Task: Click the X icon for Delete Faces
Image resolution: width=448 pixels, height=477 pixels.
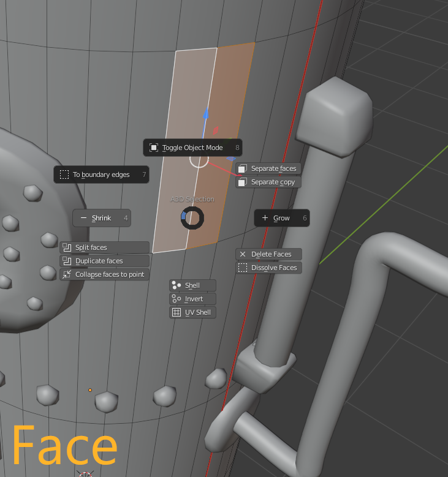Action: (243, 254)
